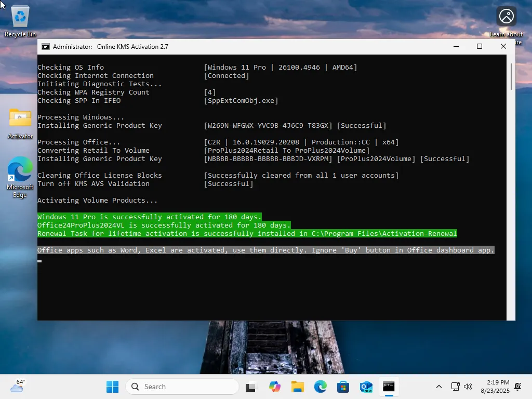The image size is (532, 399).
Task: Click 'Clearing Office License Blocks' line
Action: pyautogui.click(x=99, y=176)
